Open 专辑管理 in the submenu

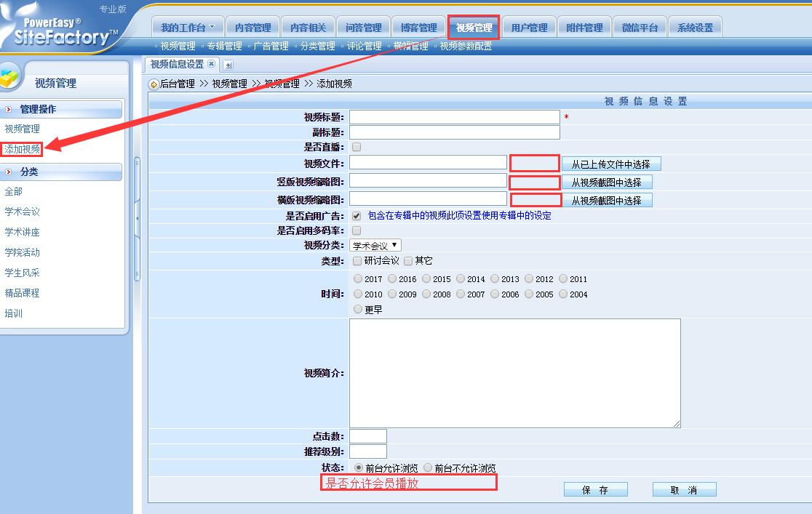coord(224,47)
